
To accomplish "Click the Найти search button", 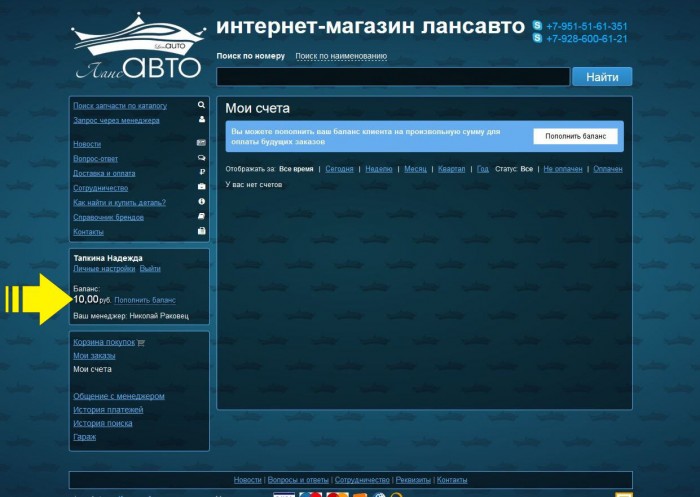I will pyautogui.click(x=602, y=77).
